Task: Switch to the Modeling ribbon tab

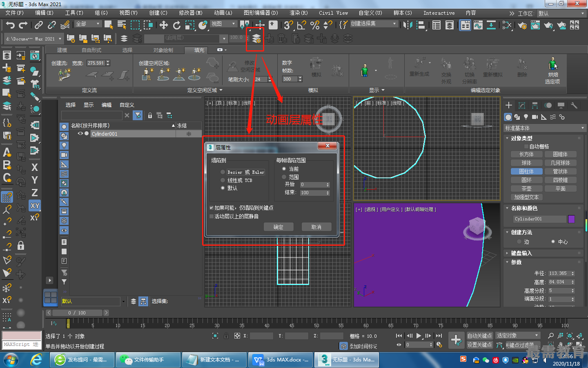Action: click(62, 50)
